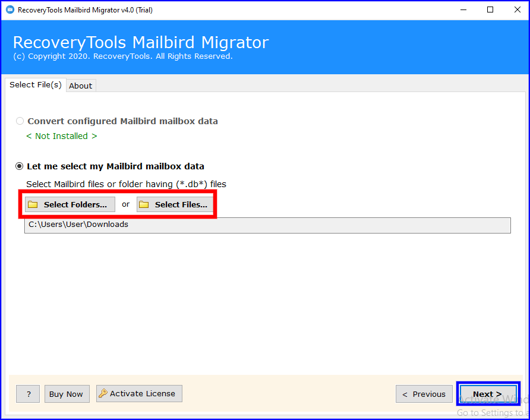Click the copyright 2020 RecoveryTools text
530x420 pixels.
[x=123, y=56]
